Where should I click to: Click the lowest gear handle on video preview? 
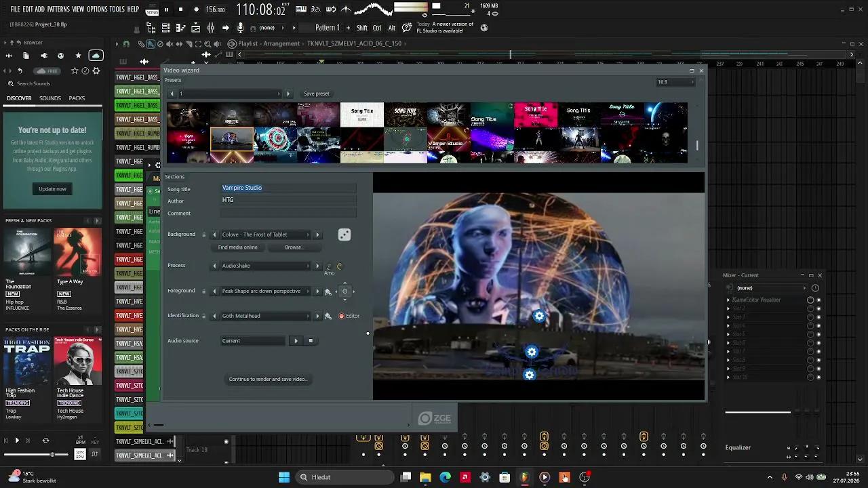coord(530,374)
